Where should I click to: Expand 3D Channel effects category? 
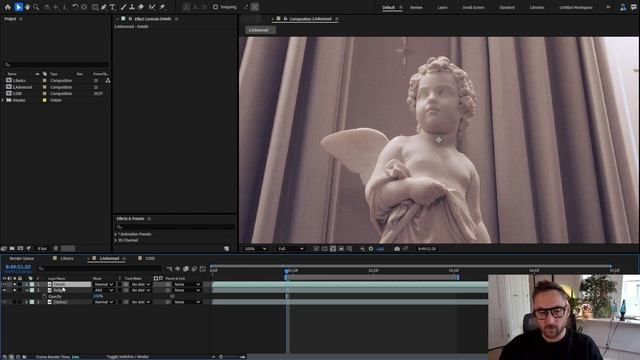[116, 240]
